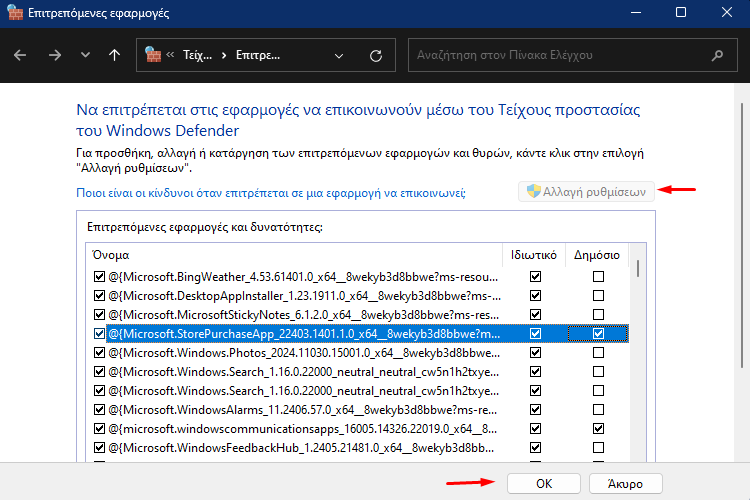The height and width of the screenshot is (500, 750).
Task: Maximize the Επιτρεπόμενες εφαρμογές window
Action: tap(681, 13)
